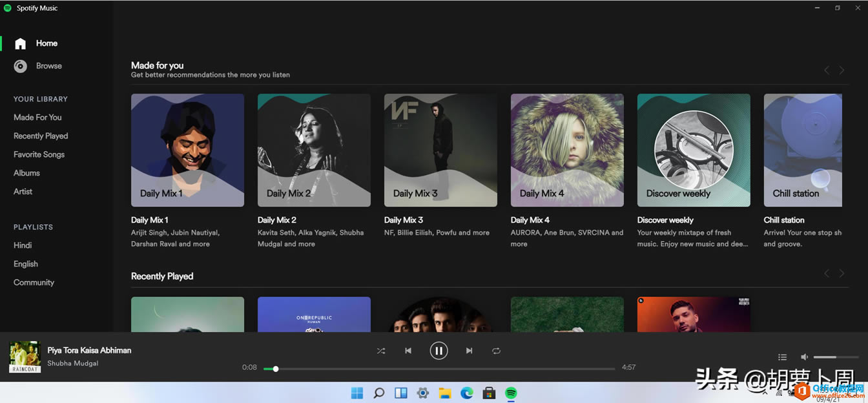Open the OneRepublic Human recently played cover
The width and height of the screenshot is (868, 403).
click(x=314, y=315)
